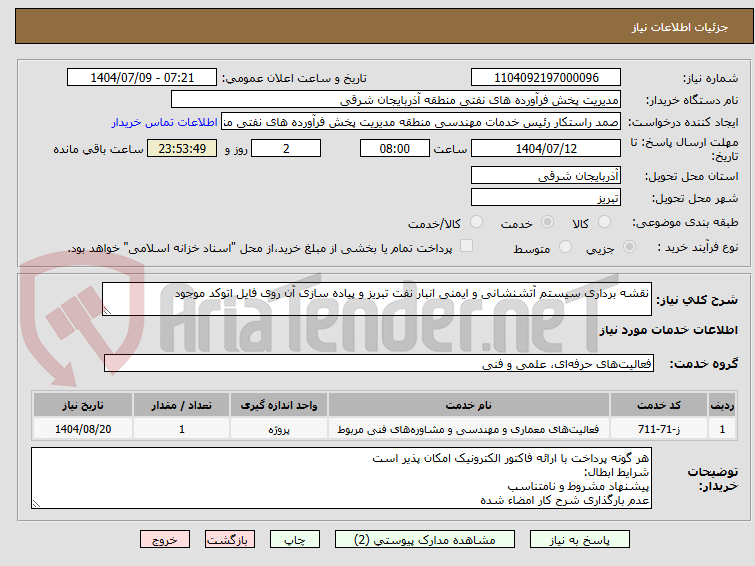Select the متوسط purchase type radio
755x566 pixels.
565,247
